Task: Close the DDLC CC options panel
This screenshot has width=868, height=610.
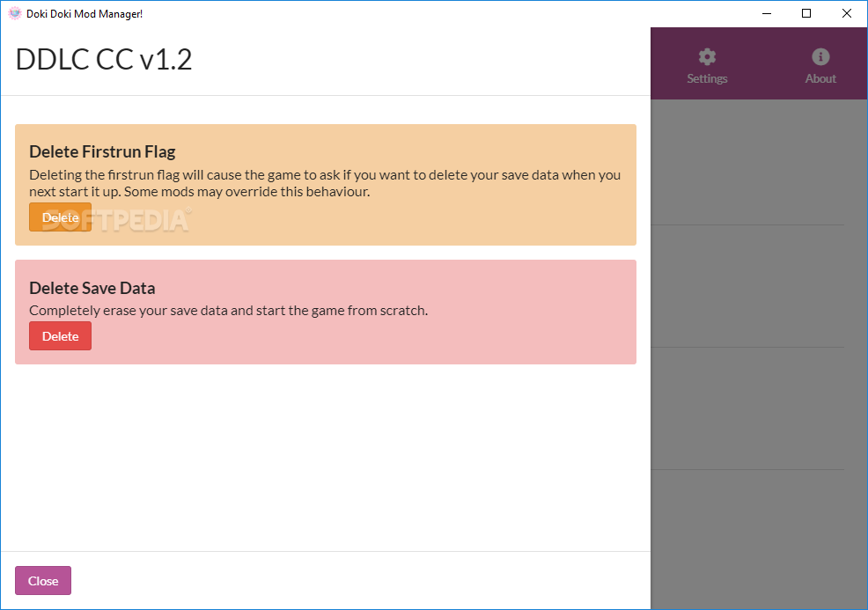Action: coord(43,581)
